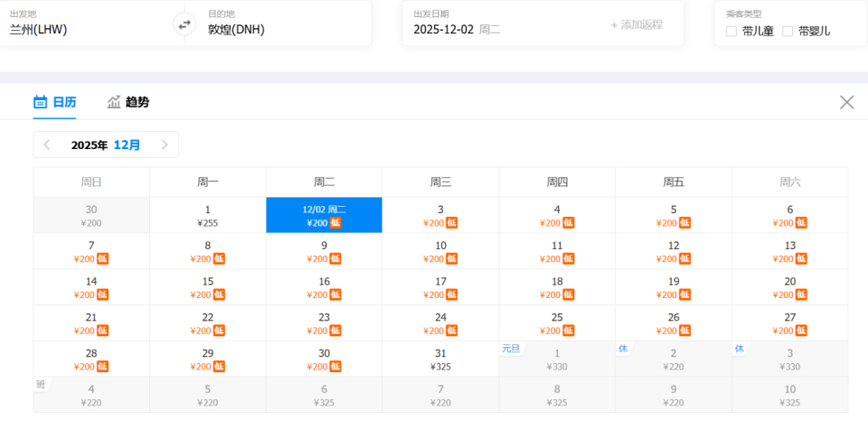
Task: Click the 元旦 holiday tag on January 1
Action: point(511,349)
